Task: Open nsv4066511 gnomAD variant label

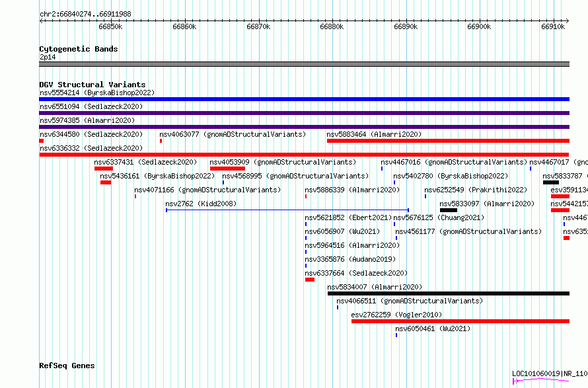Action: 410,301
